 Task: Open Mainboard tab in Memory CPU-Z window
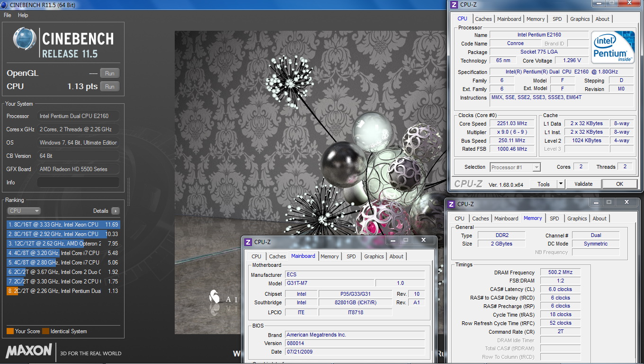(x=506, y=218)
